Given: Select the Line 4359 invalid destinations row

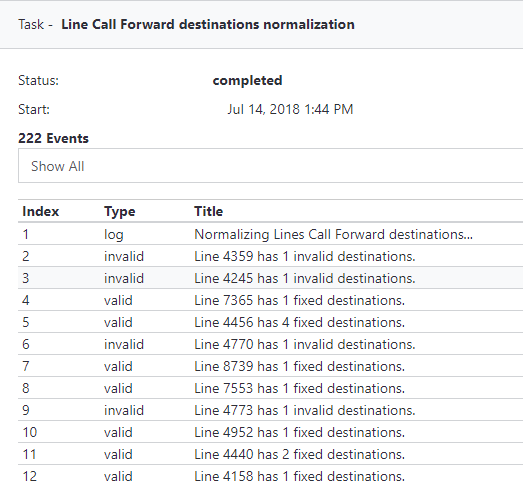Looking at the screenshot, I should [271, 256].
